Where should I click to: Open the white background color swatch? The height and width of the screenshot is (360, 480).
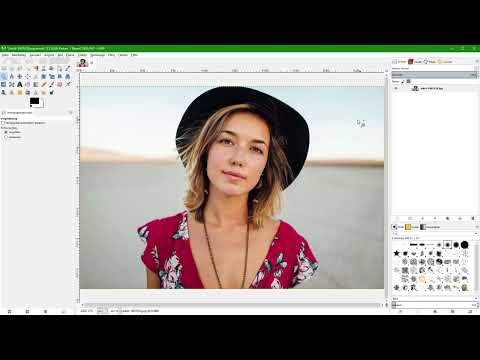click(41, 105)
